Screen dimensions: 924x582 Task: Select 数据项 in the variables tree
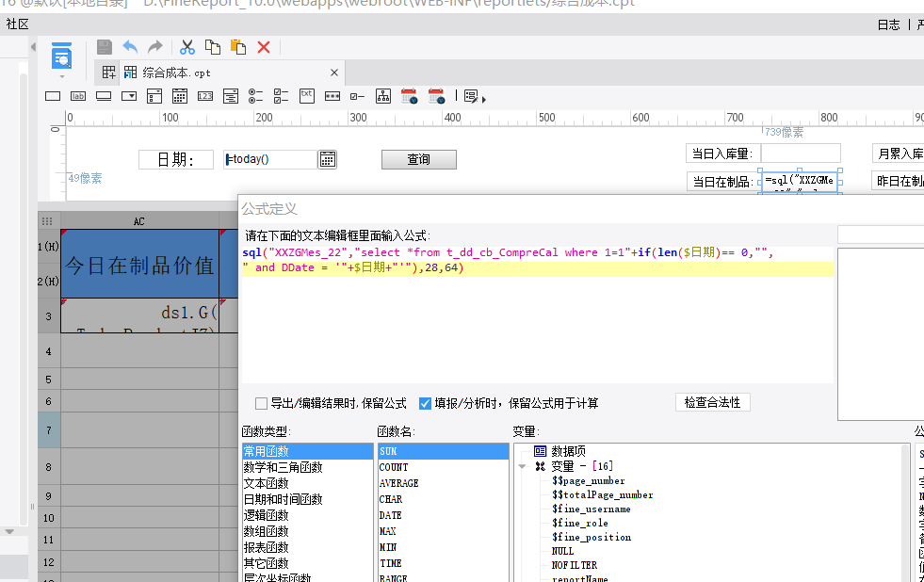tap(568, 451)
